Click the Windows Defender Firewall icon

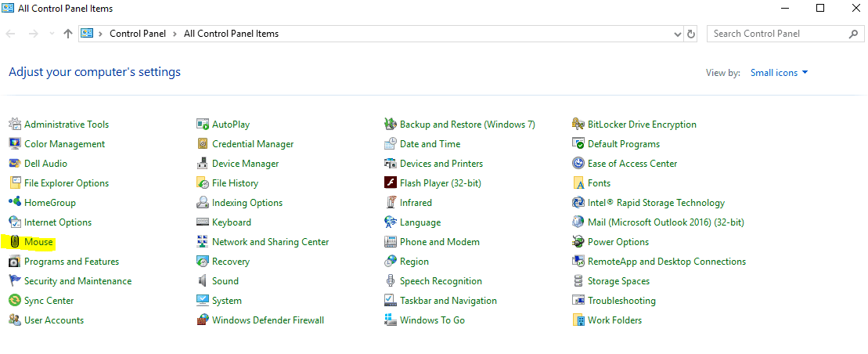[x=203, y=320]
